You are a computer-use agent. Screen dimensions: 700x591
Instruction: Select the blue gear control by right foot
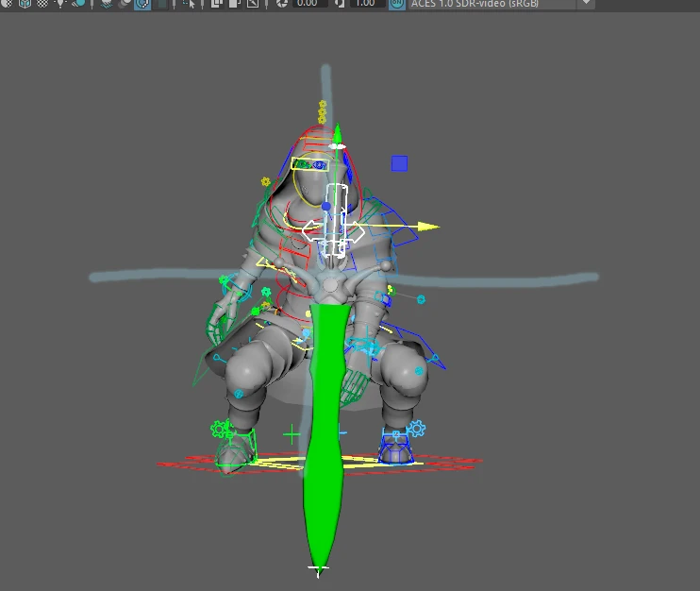(417, 429)
